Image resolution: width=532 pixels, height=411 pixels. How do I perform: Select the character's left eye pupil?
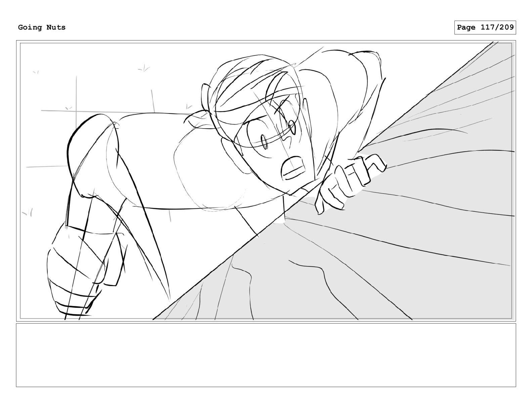264,141
